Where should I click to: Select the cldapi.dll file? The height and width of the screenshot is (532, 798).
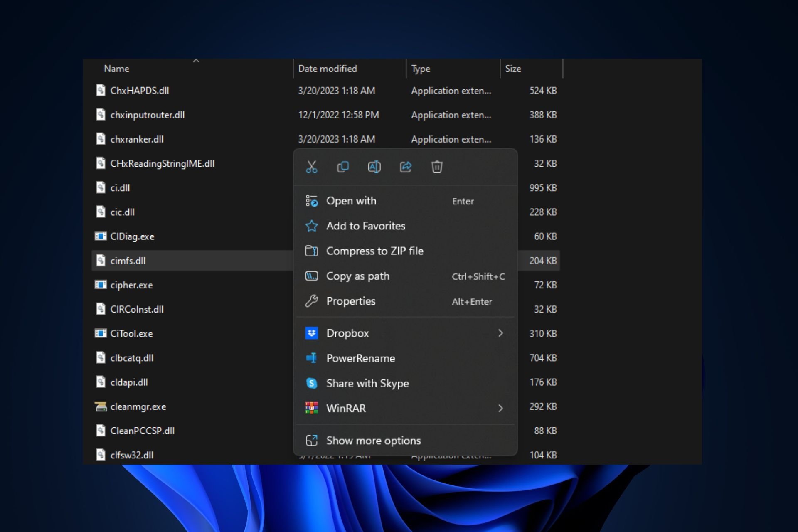[129, 382]
